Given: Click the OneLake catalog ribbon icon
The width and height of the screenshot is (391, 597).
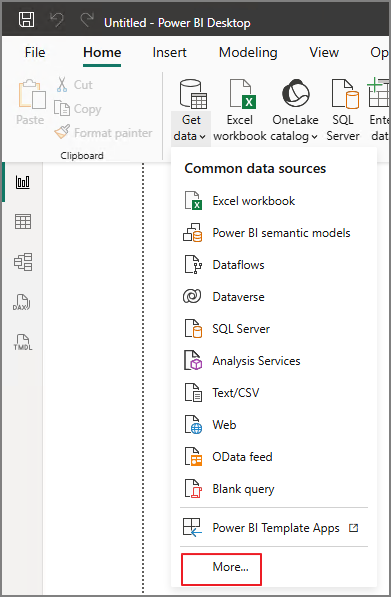Looking at the screenshot, I should 296,94.
